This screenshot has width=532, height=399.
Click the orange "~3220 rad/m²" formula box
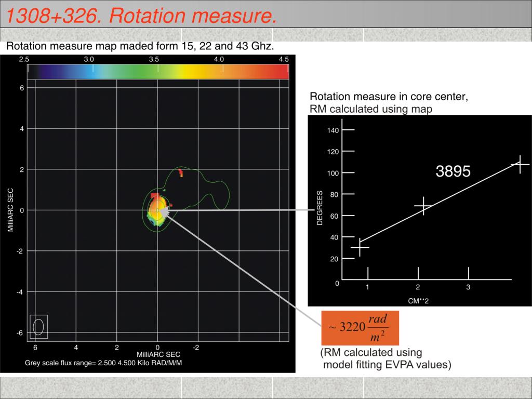(x=360, y=328)
